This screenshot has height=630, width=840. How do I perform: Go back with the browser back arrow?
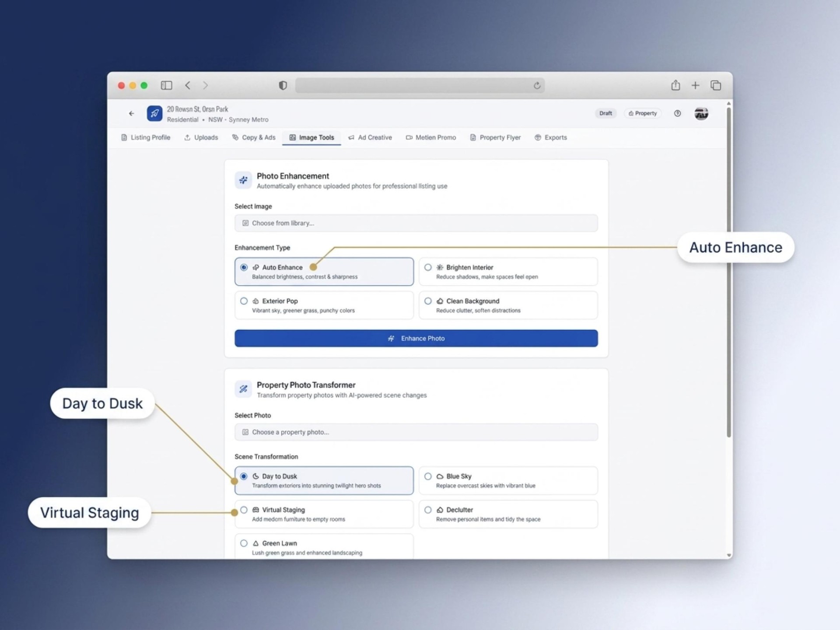click(188, 85)
